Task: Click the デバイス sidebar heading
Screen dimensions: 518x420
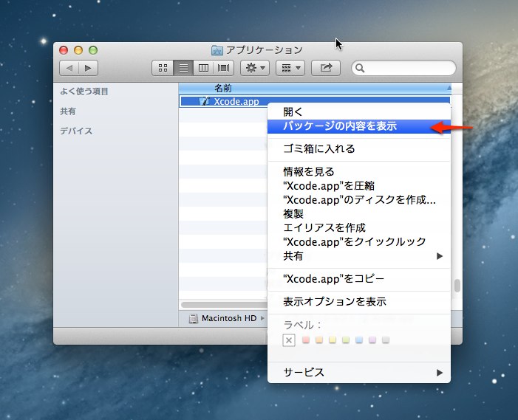Action: click(76, 131)
